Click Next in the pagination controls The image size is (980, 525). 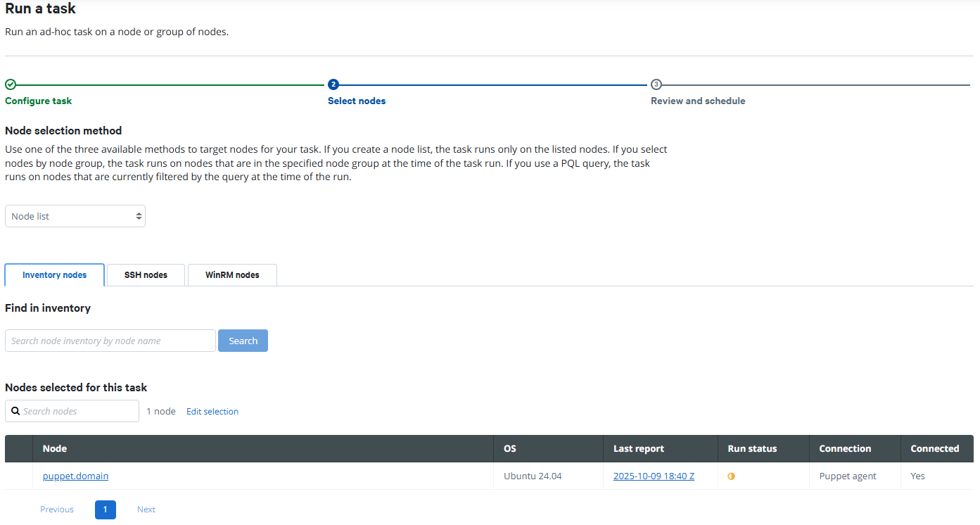[x=146, y=509]
